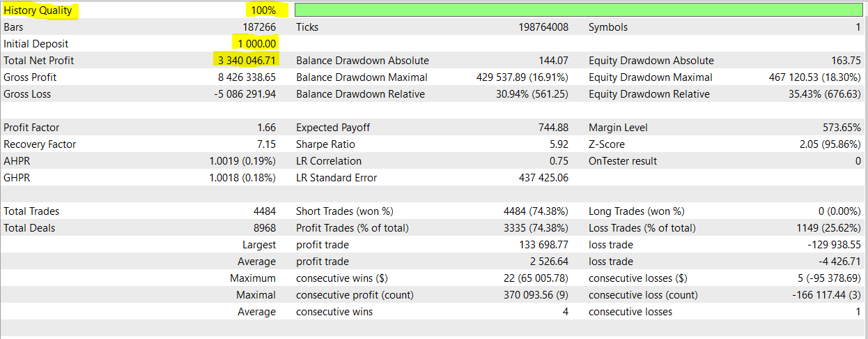Click the Recovery Factor label
Image resolution: width=868 pixels, height=339 pixels.
tap(40, 144)
